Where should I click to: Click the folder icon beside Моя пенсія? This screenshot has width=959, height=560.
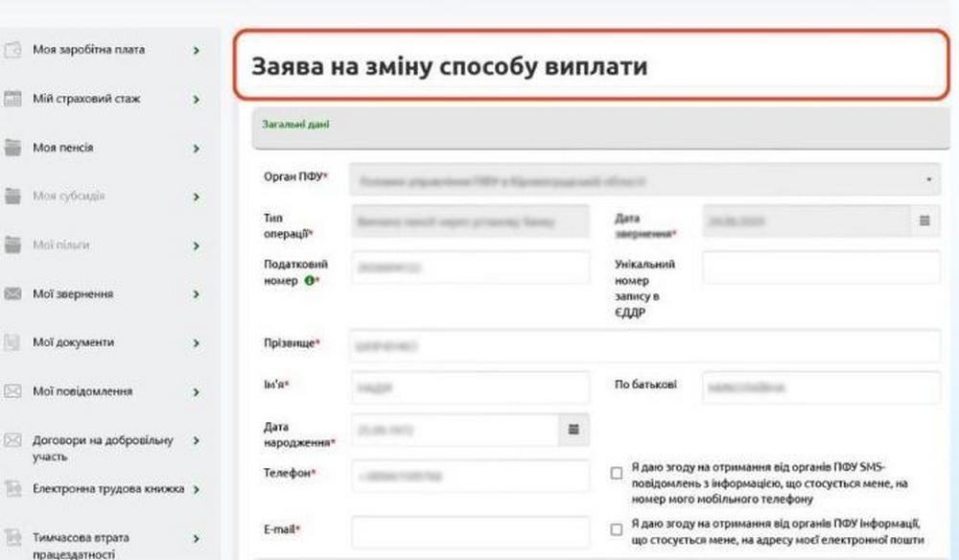coord(13,148)
